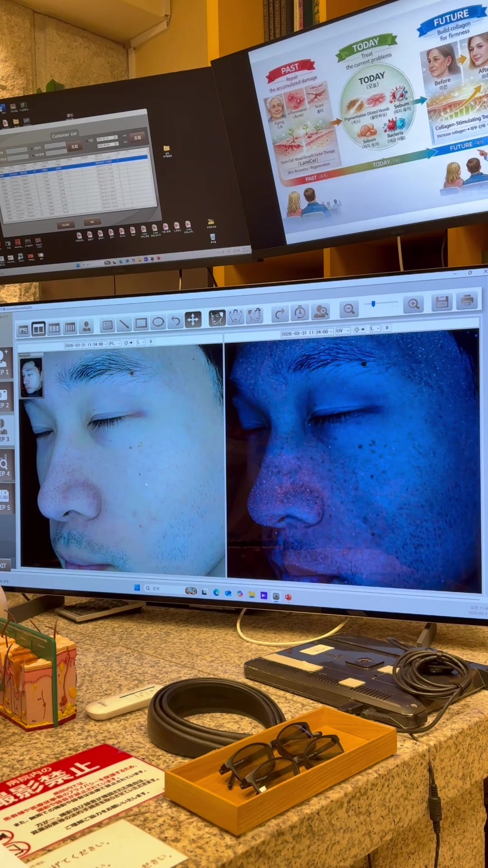Select the ellipse drawing tool

pos(158,322)
